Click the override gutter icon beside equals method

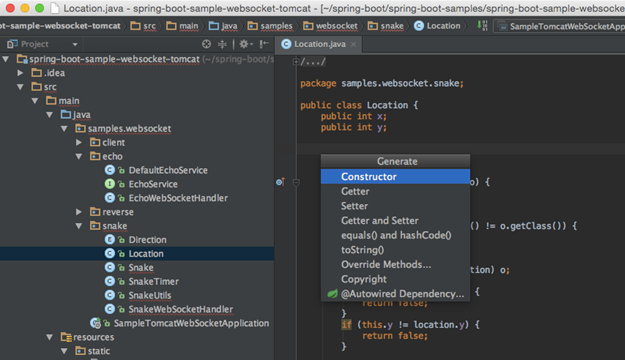(280, 182)
